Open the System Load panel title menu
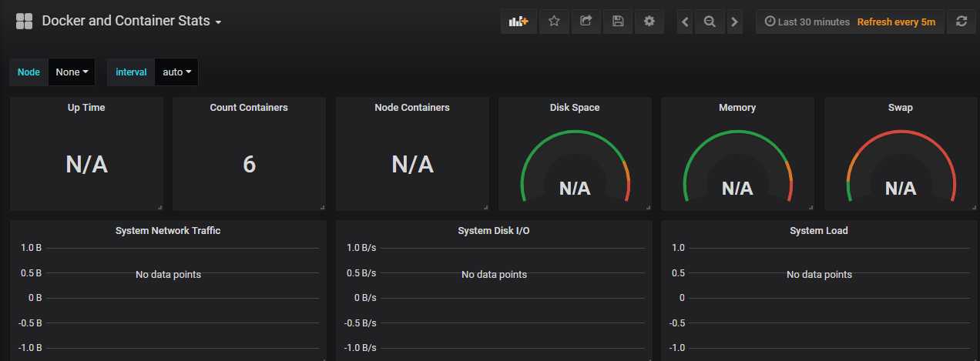 pyautogui.click(x=819, y=230)
